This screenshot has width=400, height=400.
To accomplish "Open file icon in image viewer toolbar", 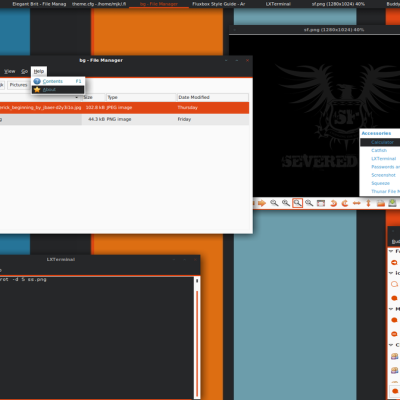I will (380, 203).
